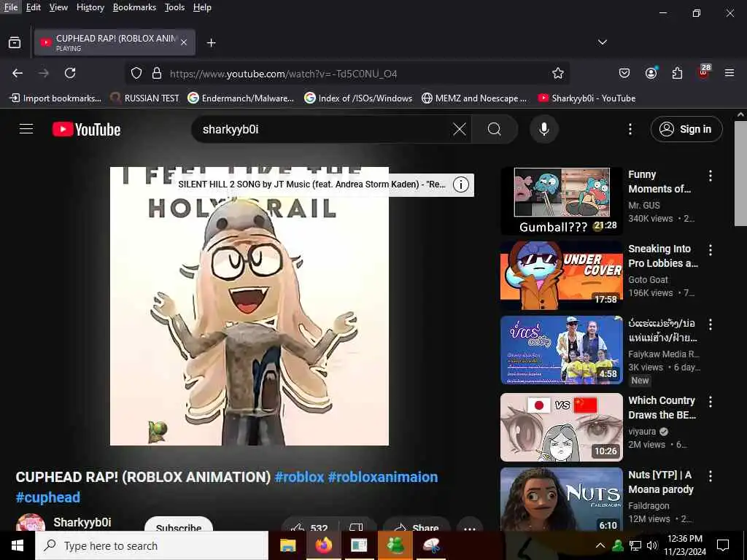The image size is (747, 560).
Task: Open the Windows Start menu
Action: tap(18, 545)
